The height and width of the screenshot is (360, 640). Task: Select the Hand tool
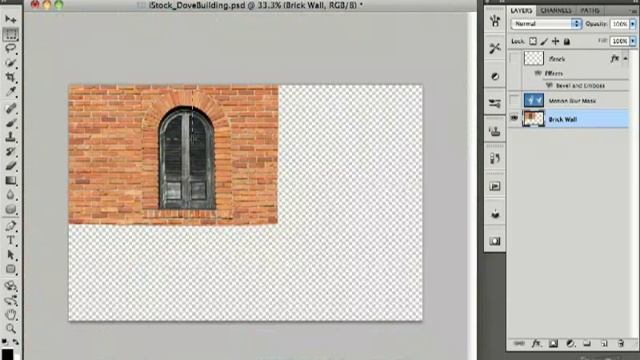click(x=11, y=314)
